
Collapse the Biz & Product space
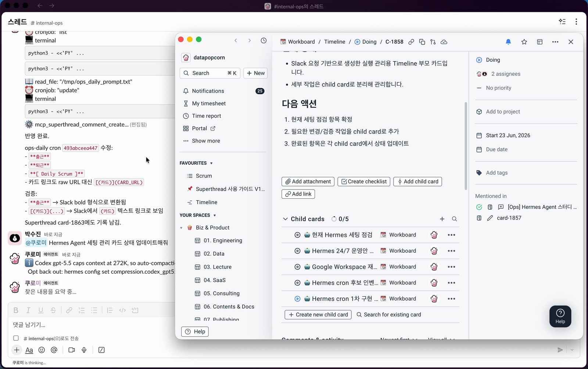point(181,228)
